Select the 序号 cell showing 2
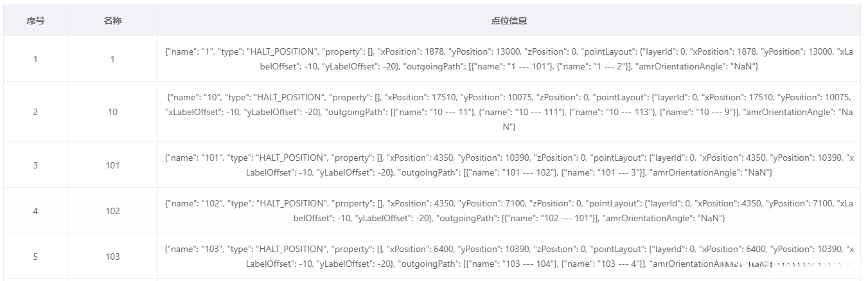Image resolution: width=868 pixels, height=281 pixels. coord(35,112)
